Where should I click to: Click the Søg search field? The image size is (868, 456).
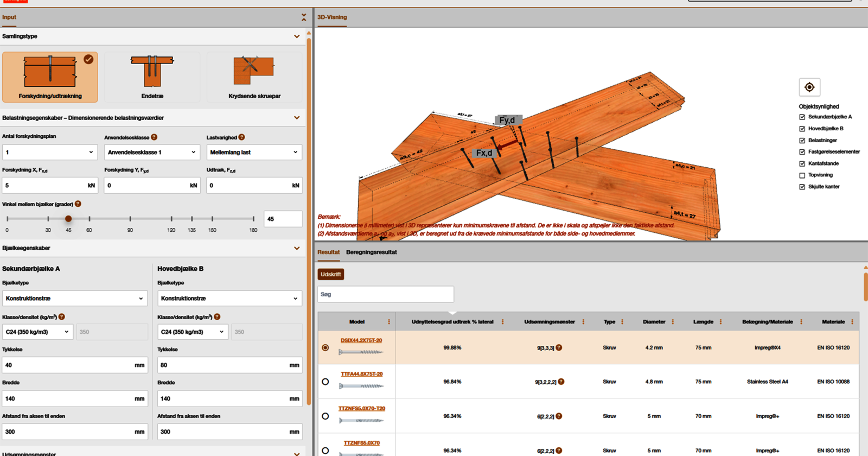386,294
